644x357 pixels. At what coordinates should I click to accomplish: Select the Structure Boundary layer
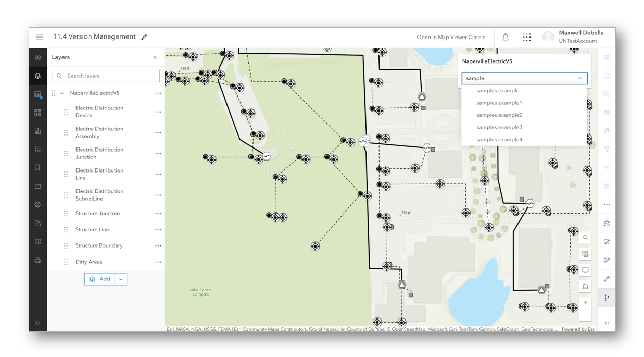coord(99,245)
